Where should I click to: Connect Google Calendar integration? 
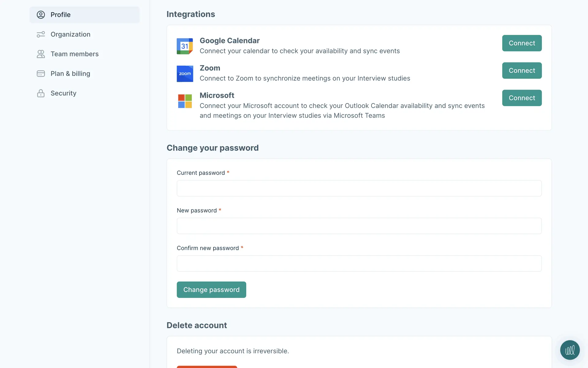pos(522,43)
